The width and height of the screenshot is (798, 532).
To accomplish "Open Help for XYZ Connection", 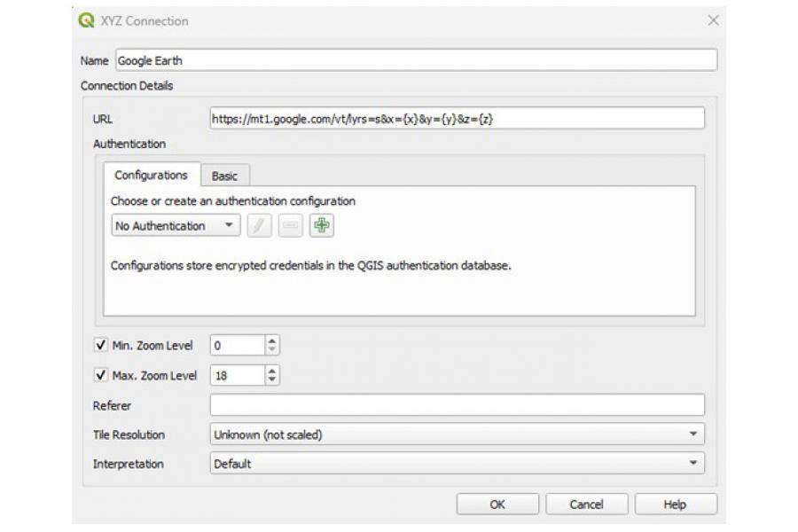I will click(x=675, y=505).
